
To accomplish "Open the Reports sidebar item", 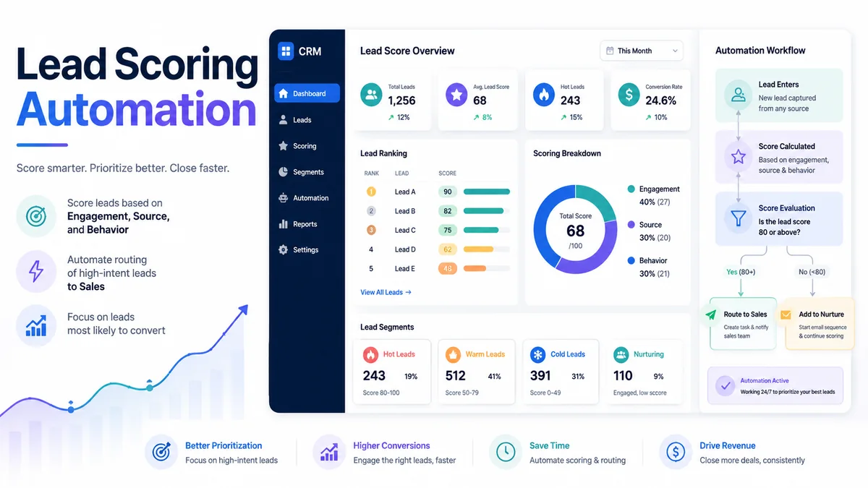I will (x=307, y=224).
